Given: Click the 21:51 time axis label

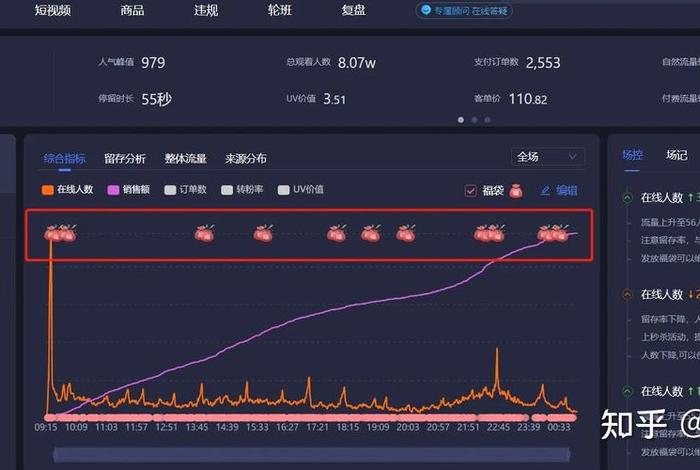Looking at the screenshot, I should (468, 427).
